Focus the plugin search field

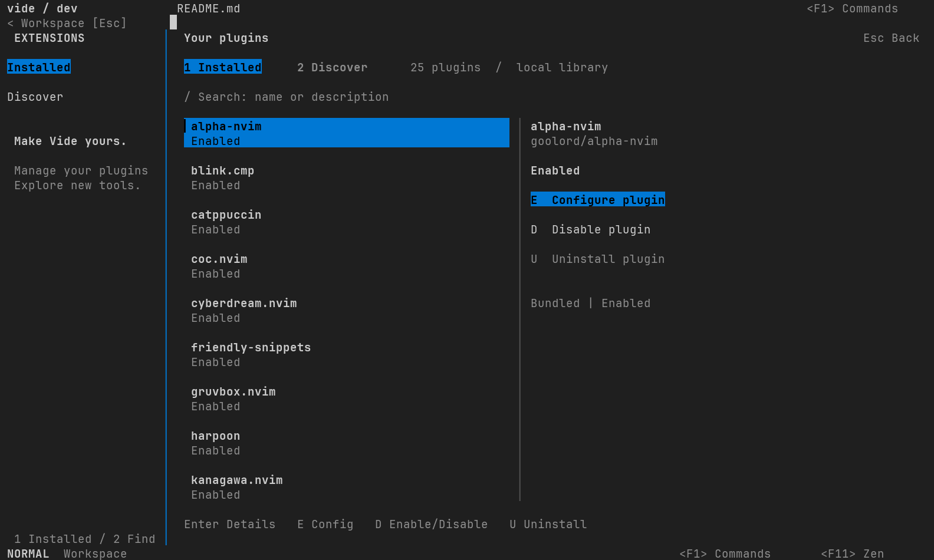point(287,97)
